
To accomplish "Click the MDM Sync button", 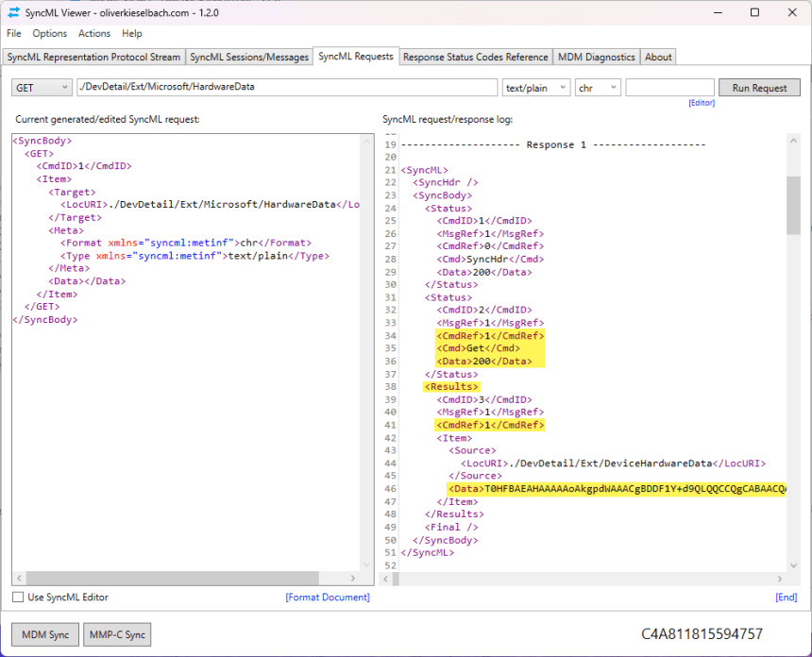I will [x=44, y=634].
